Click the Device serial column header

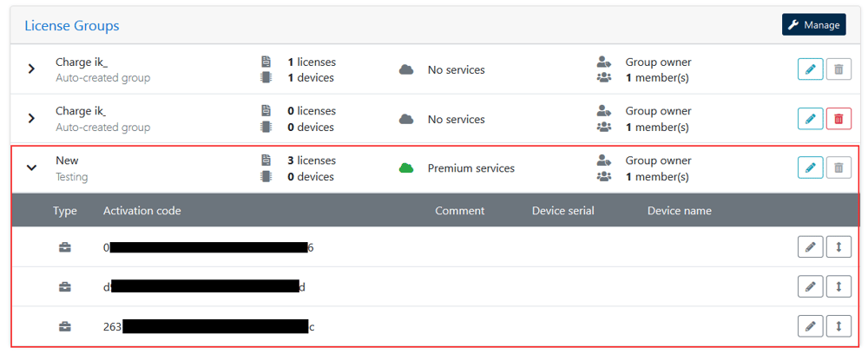pyautogui.click(x=562, y=211)
